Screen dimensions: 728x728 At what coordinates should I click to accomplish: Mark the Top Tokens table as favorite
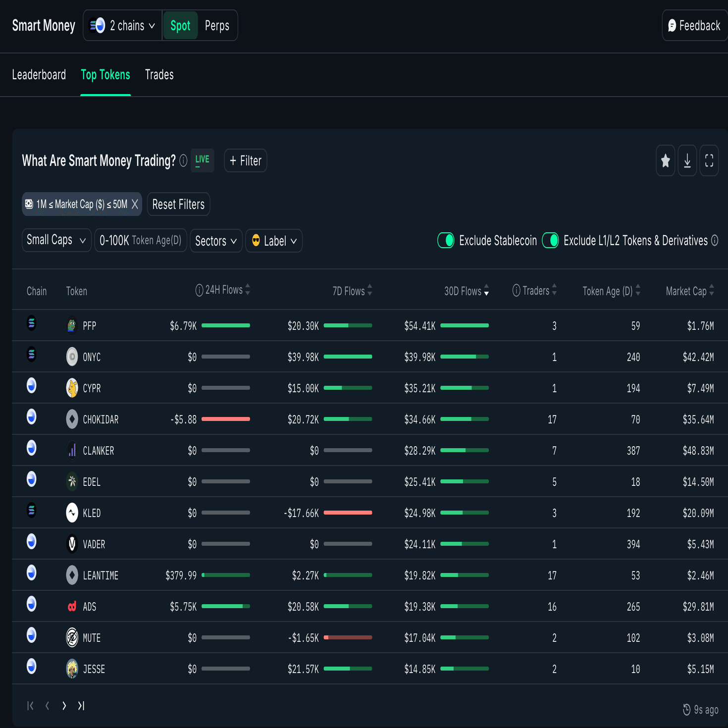[665, 160]
